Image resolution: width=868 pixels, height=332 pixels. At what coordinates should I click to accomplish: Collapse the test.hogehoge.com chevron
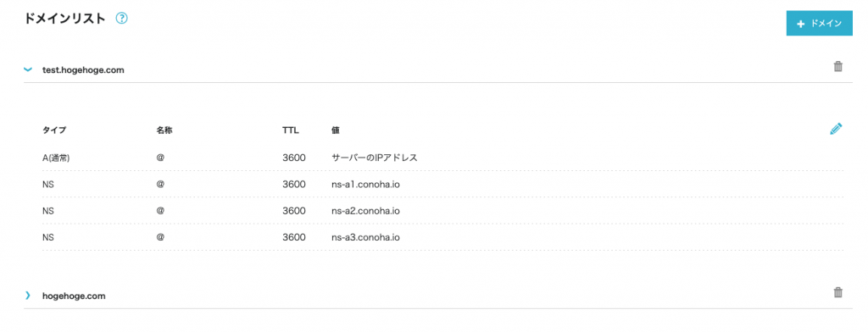pyautogui.click(x=28, y=69)
